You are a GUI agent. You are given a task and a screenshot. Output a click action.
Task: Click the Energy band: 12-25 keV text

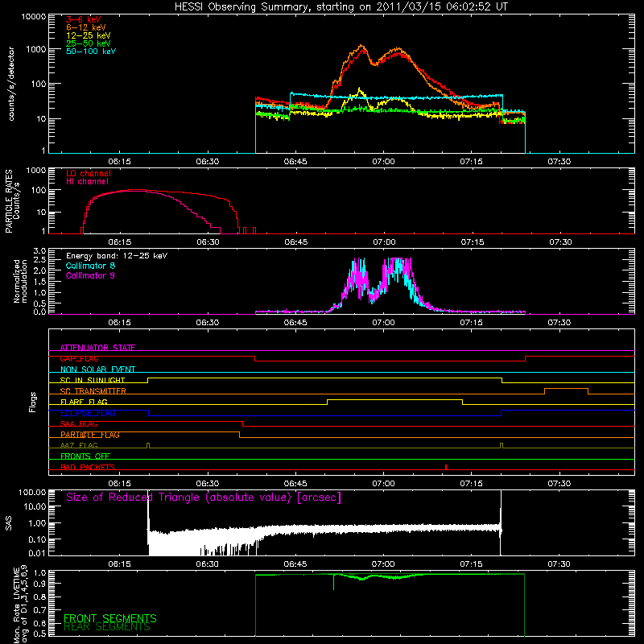click(116, 256)
